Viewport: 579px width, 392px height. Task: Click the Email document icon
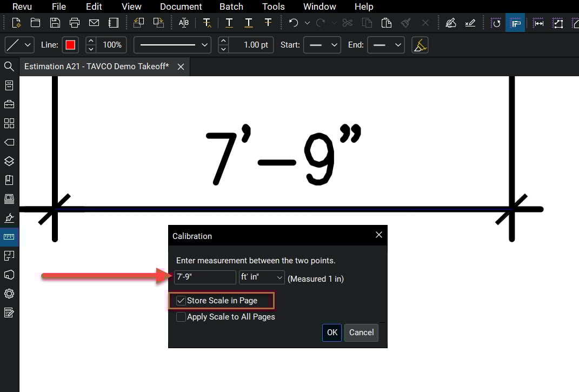[94, 22]
